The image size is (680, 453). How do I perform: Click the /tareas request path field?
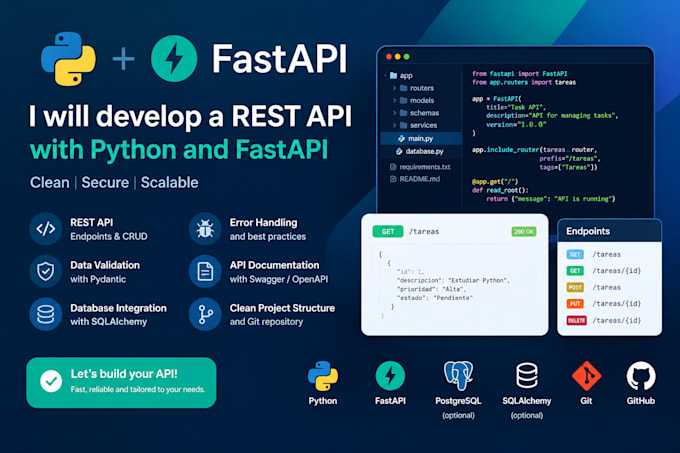[424, 231]
